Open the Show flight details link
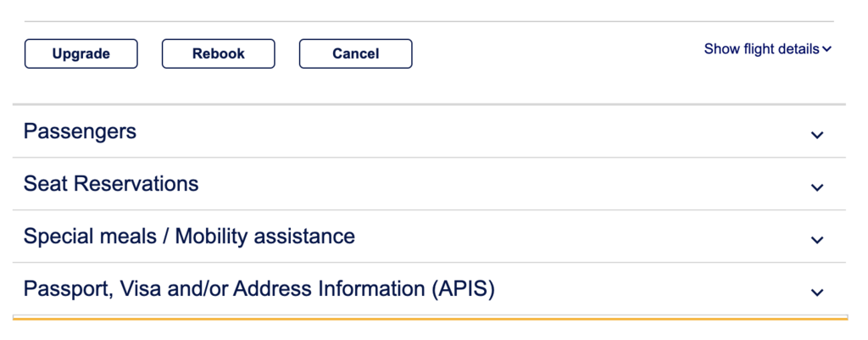Viewport: 868px width, 340px height. click(761, 49)
